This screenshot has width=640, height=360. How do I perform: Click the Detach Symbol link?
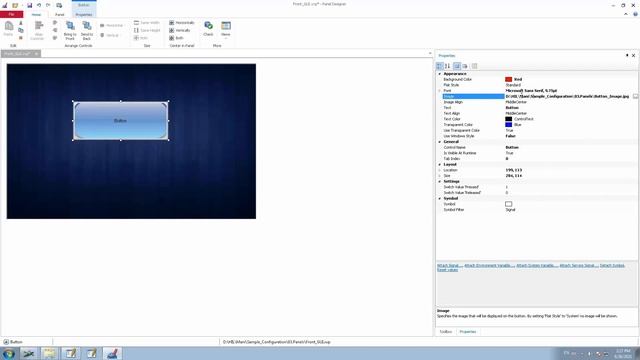coord(612,266)
